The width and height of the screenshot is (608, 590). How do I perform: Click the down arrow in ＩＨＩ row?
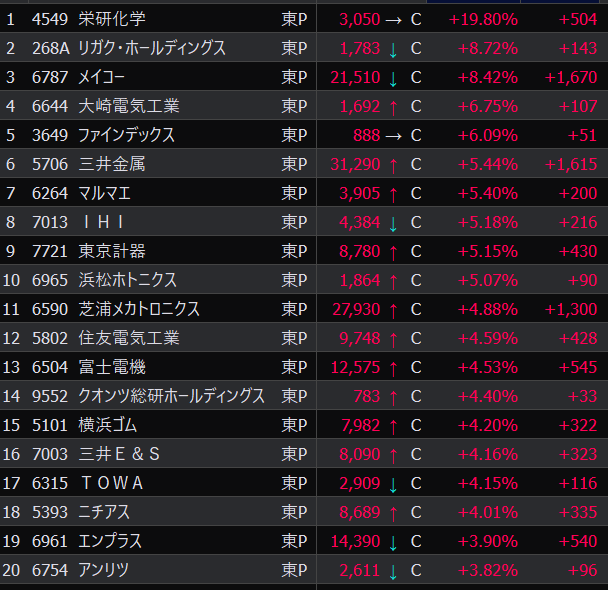[394, 222]
